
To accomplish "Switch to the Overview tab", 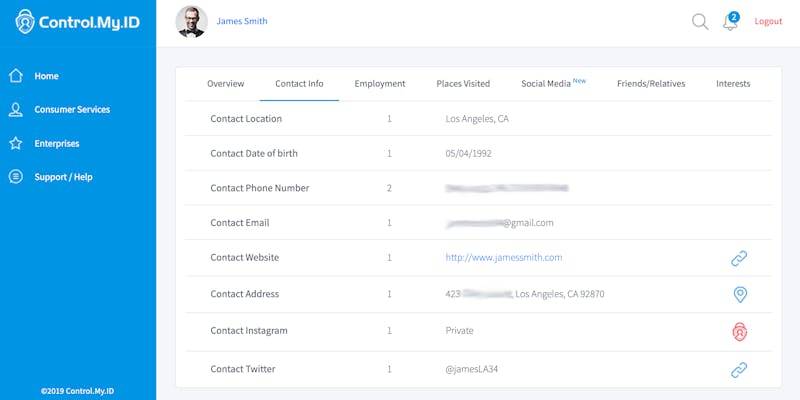I will [225, 84].
